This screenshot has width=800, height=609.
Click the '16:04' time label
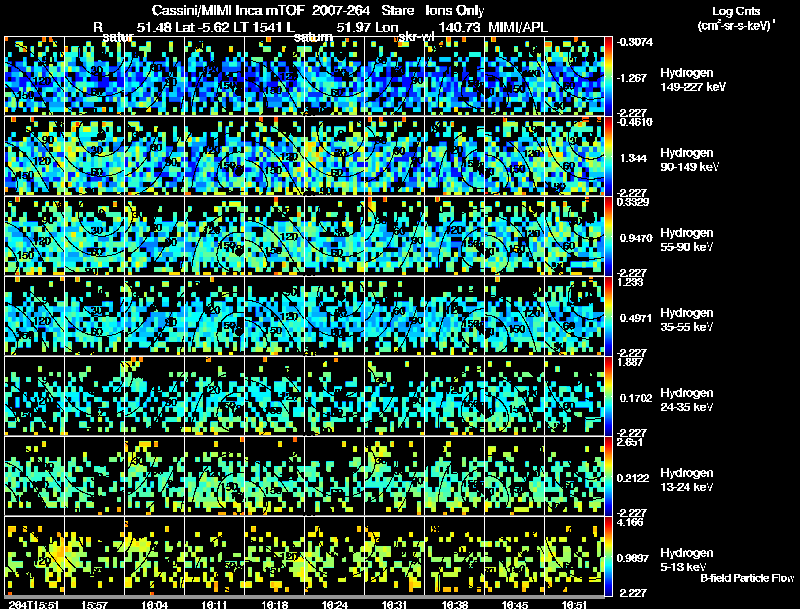(x=155, y=604)
